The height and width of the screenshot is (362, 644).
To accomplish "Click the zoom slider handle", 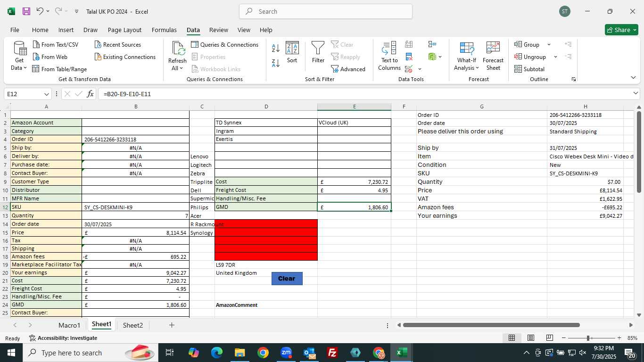I will [588, 338].
